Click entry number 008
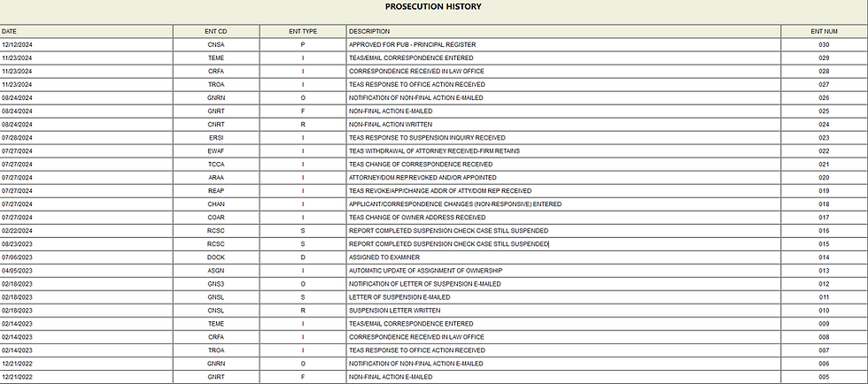 [824, 337]
